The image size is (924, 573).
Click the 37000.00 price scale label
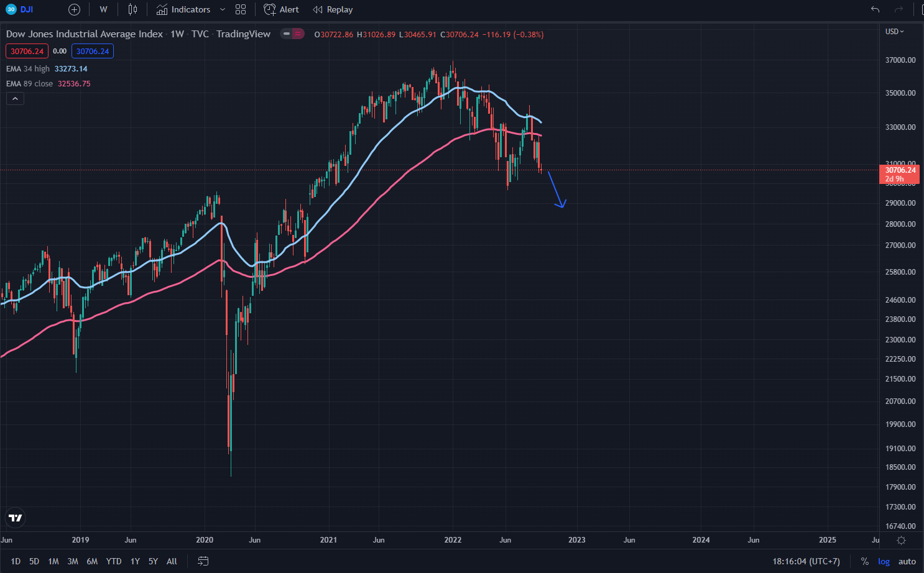point(900,60)
